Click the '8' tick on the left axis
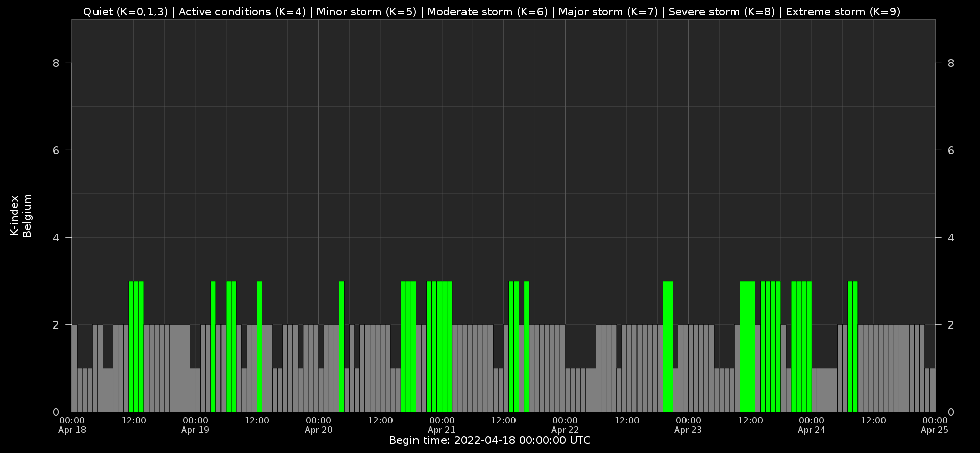Image resolution: width=980 pixels, height=453 pixels. [x=56, y=63]
